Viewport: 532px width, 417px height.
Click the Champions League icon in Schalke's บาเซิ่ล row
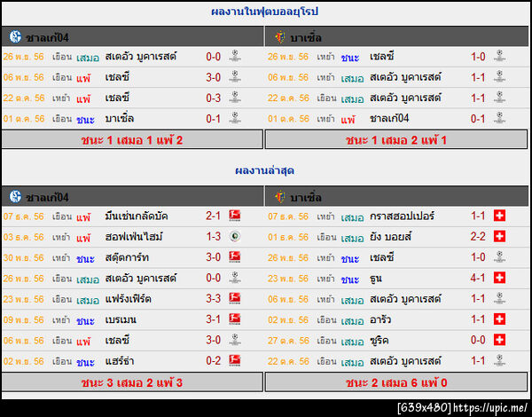pos(234,118)
